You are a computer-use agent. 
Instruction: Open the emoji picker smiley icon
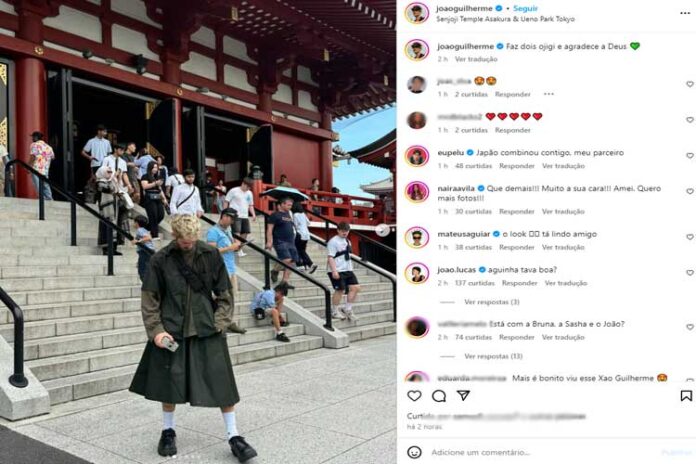pos(414,452)
